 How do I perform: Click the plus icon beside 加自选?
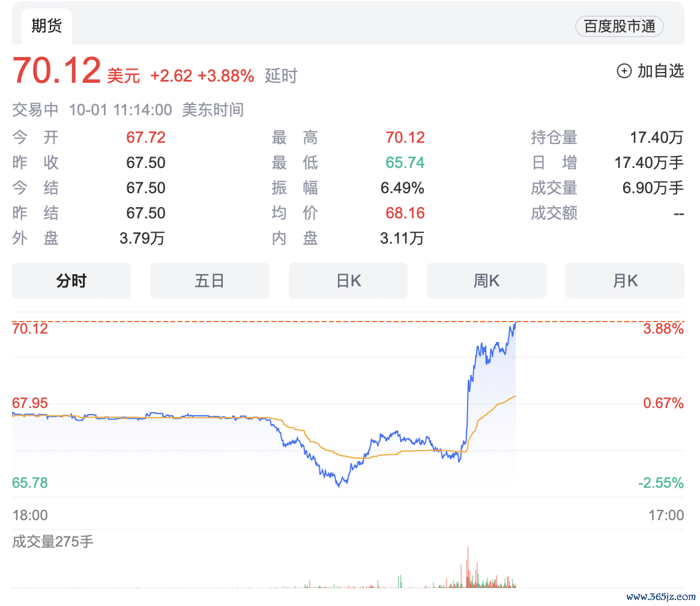[624, 71]
